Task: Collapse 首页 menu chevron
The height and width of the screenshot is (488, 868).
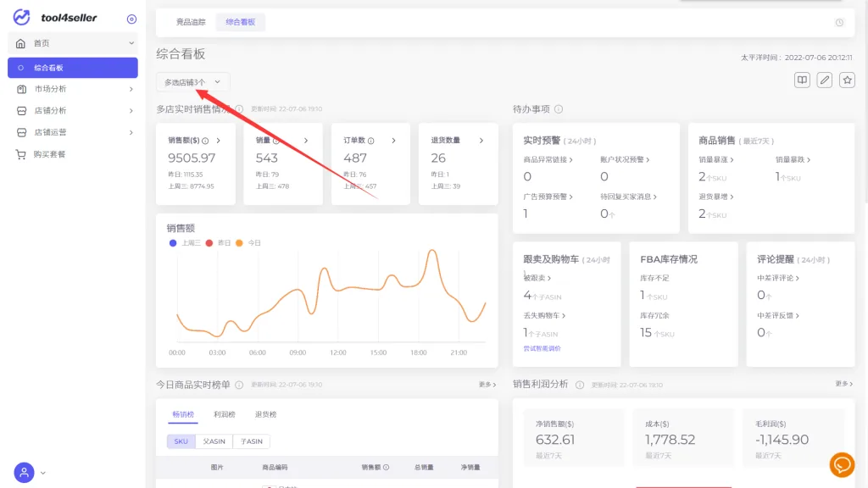Action: (x=131, y=43)
